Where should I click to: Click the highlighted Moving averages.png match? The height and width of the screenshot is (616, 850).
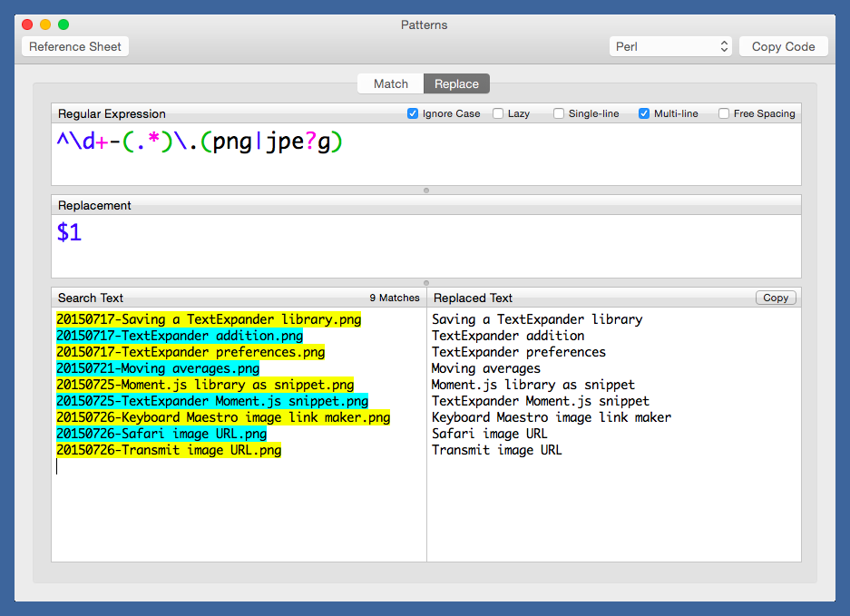[158, 368]
